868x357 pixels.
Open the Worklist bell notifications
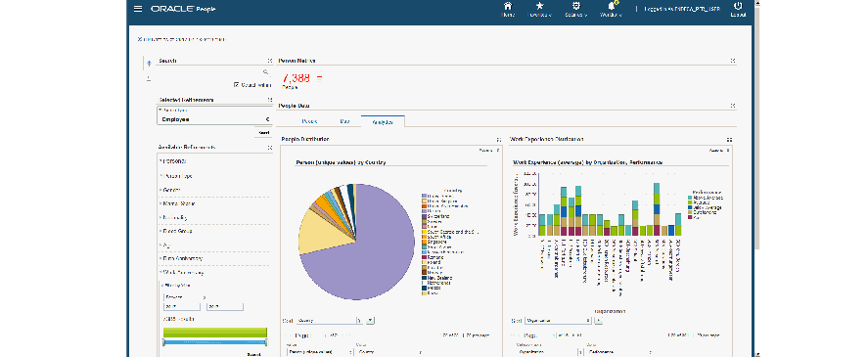tap(612, 10)
